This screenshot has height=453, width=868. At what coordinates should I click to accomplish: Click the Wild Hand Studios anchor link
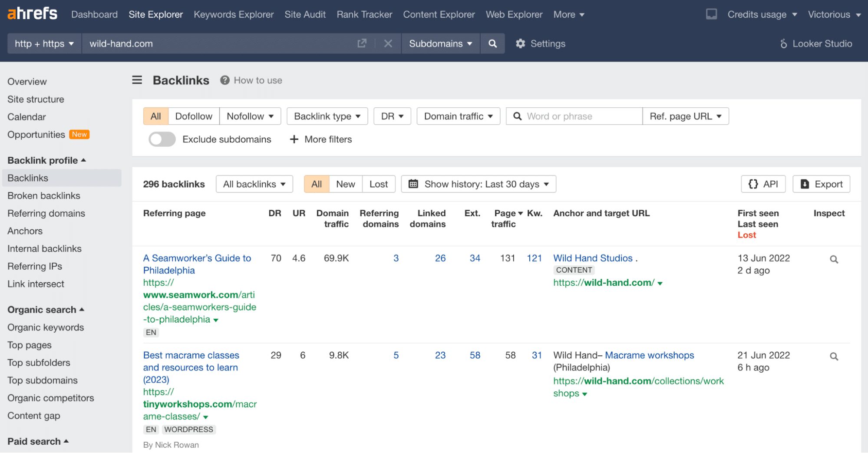tap(593, 258)
